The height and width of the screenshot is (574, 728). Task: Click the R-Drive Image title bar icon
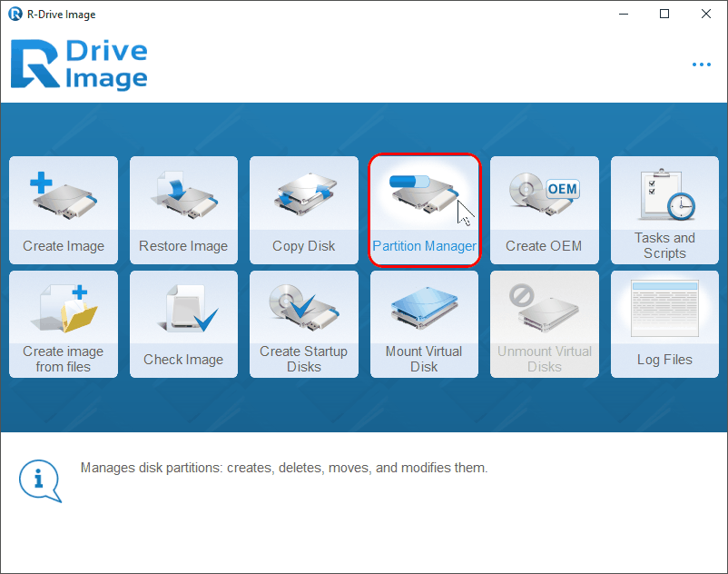pyautogui.click(x=15, y=14)
